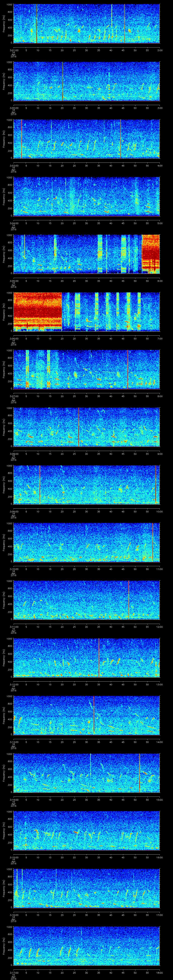The height and width of the screenshot is (980, 173).
Task: Select the spectrogram panel starting at 3:10:00
Action: click(x=87, y=543)
